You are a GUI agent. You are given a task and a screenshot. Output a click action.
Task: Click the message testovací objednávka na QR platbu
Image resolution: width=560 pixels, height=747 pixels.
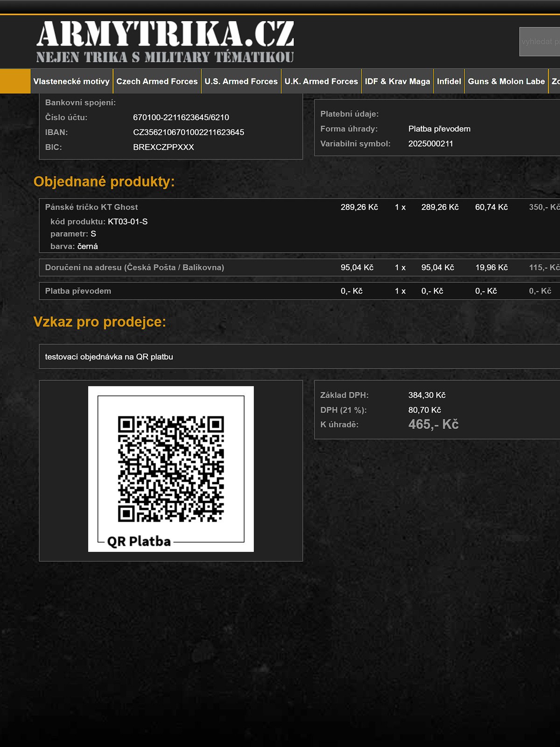click(x=109, y=357)
